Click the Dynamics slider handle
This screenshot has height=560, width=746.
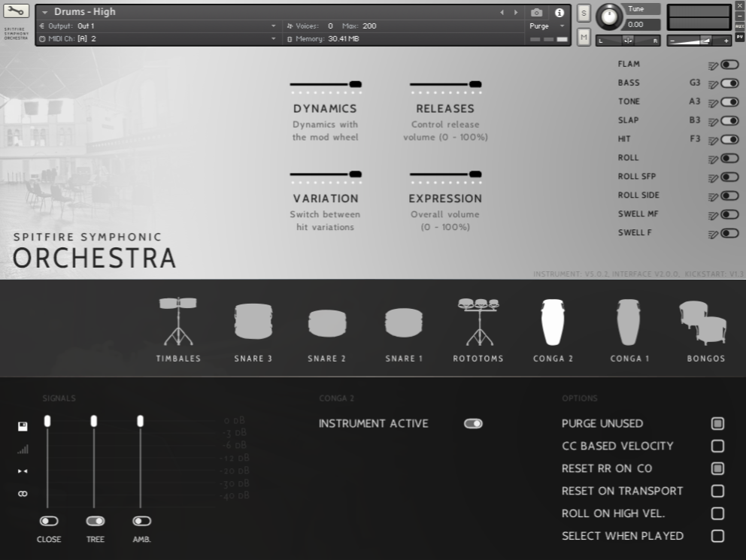tap(356, 84)
